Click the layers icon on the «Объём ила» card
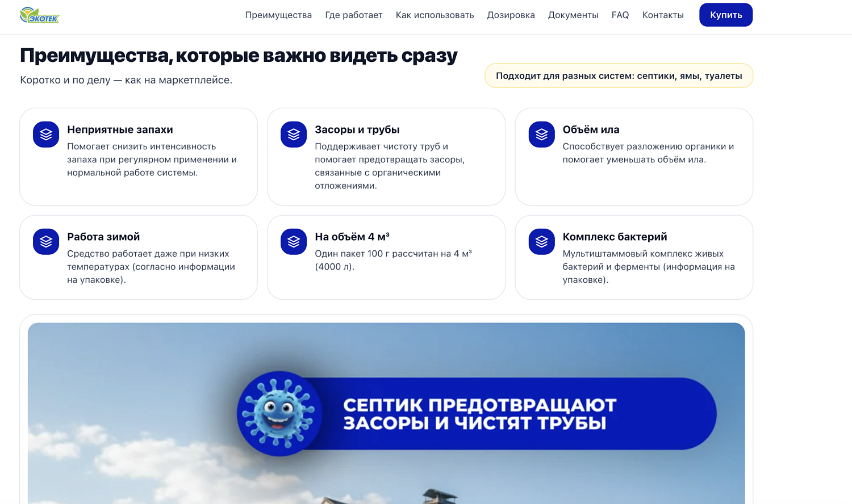The image size is (852, 504). [541, 135]
